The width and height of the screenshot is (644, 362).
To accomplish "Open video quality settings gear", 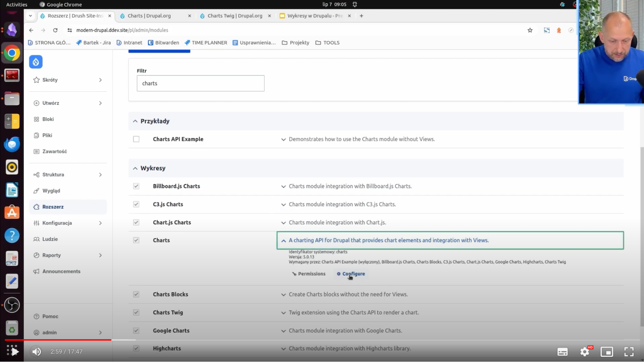I will click(x=585, y=352).
